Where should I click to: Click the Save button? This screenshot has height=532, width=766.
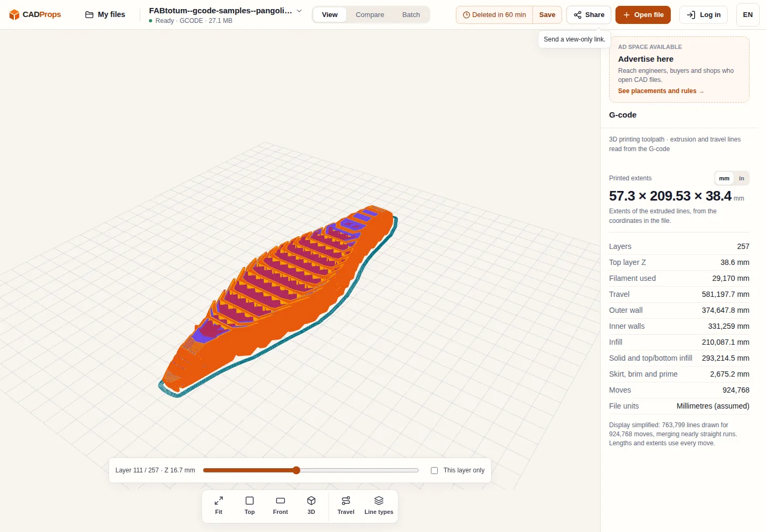coord(547,15)
